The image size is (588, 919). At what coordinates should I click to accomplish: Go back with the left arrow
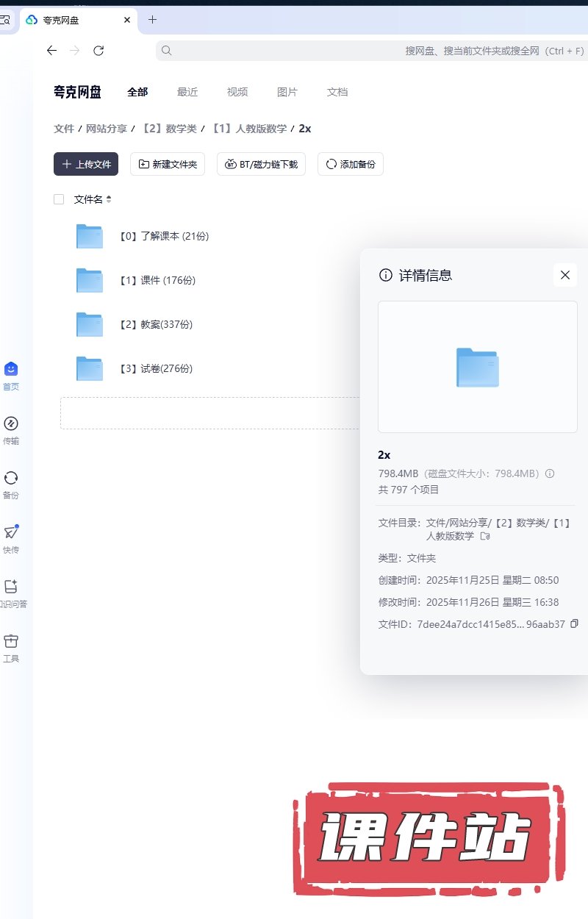[51, 51]
